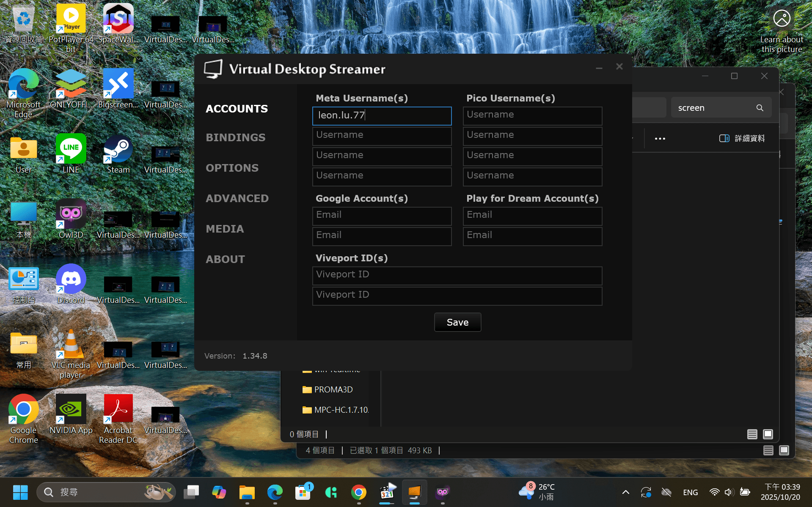Select the PROMA3D folder in tree
This screenshot has width=812, height=507.
tap(333, 389)
